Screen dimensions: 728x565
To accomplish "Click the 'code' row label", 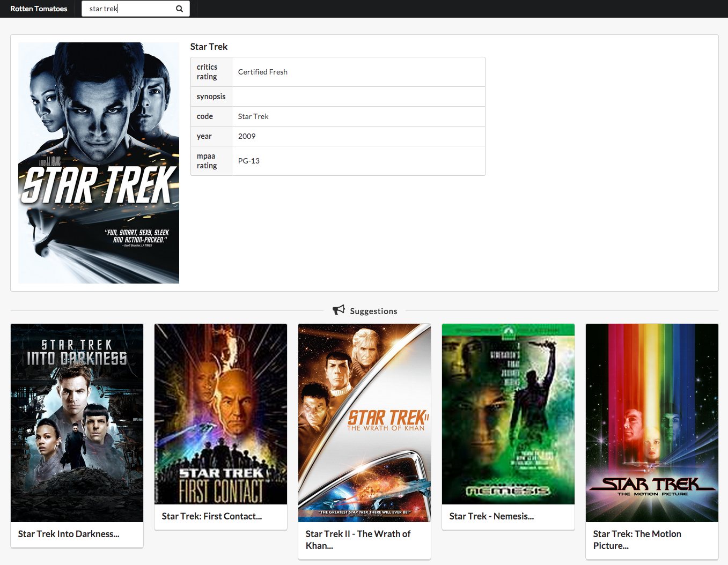I will click(204, 116).
